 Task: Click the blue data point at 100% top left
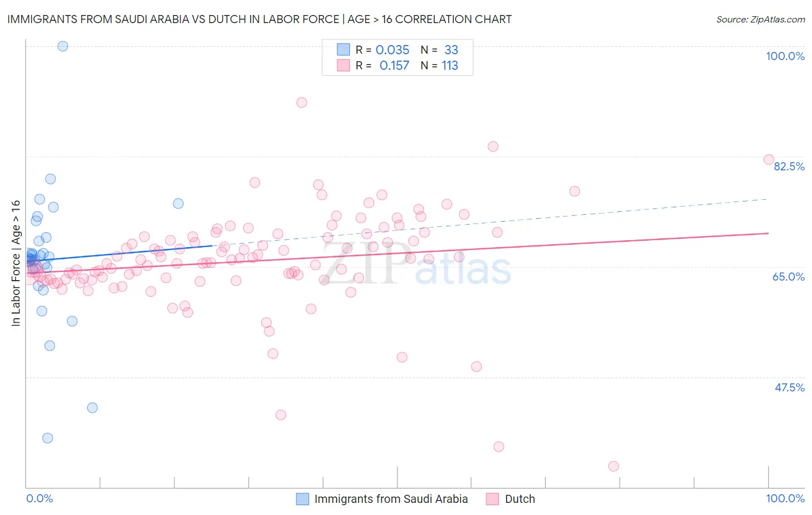point(63,46)
